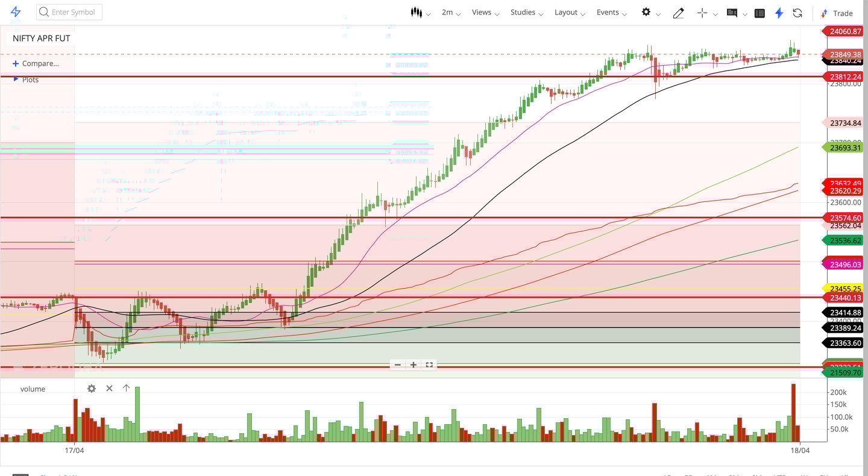Click the 18/04 date marker
This screenshot has width=868, height=476.
[800, 450]
